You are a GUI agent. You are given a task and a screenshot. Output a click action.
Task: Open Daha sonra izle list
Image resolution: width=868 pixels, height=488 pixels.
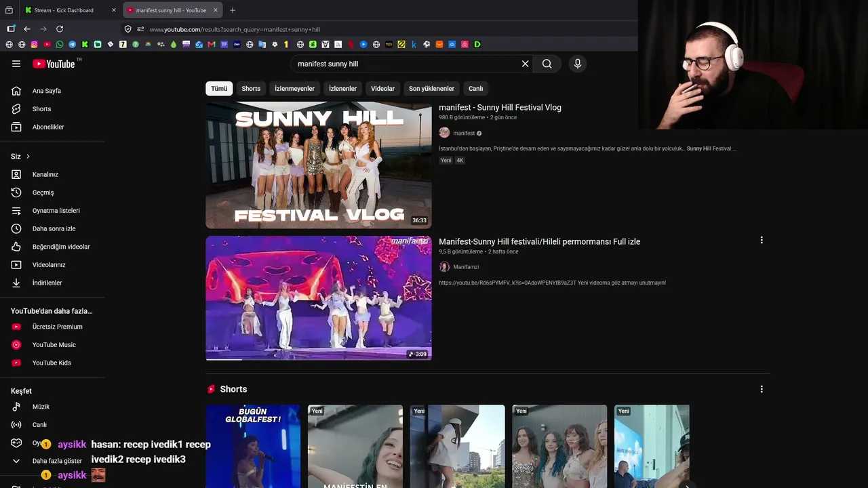tap(53, 229)
